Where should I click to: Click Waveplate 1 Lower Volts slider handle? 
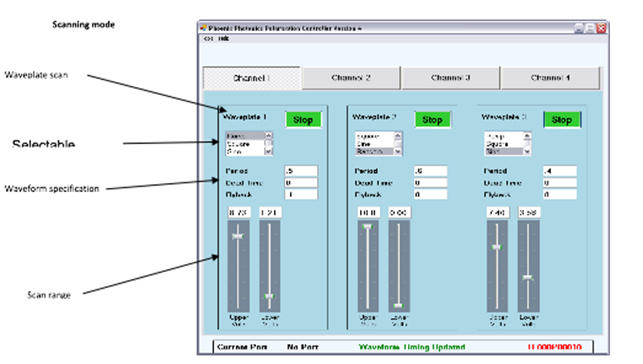269,296
